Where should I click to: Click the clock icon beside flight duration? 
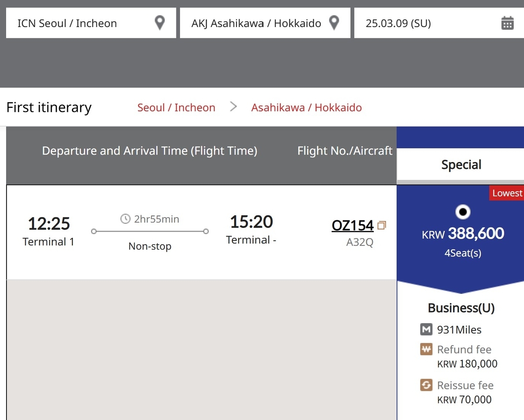[125, 219]
